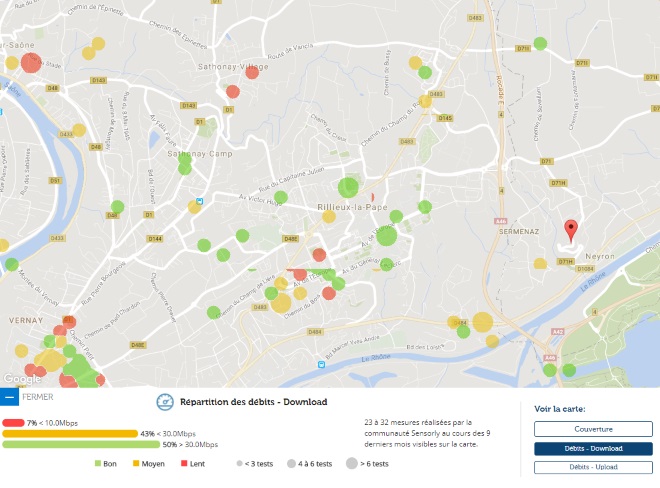Click the VERNAY label on the map
The image size is (660, 488).
26,320
